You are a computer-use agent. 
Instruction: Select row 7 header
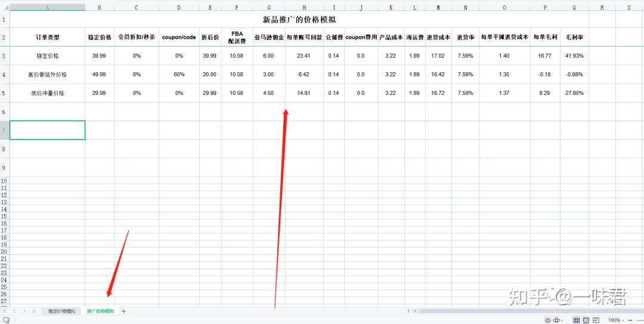pyautogui.click(x=5, y=130)
